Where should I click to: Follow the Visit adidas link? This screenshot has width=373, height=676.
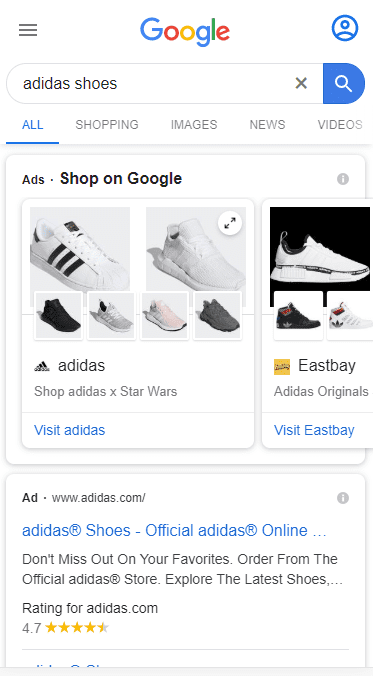[69, 430]
